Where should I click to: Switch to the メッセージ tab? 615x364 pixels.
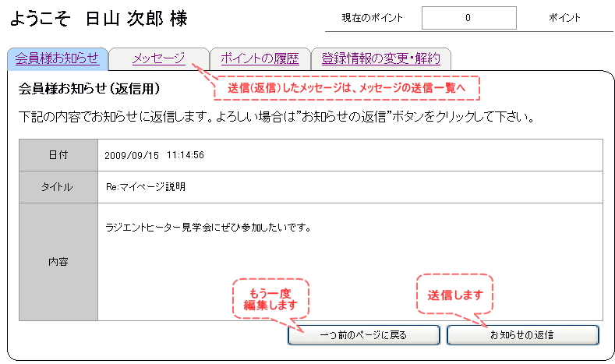159,58
